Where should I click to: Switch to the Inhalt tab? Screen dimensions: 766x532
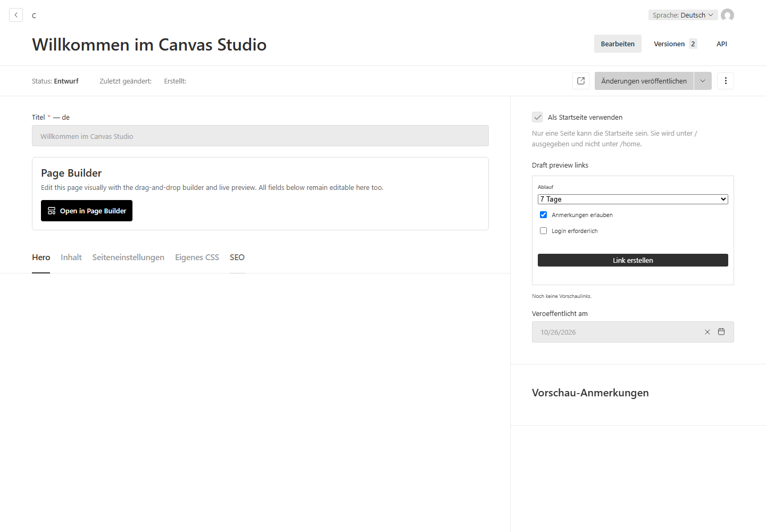(71, 257)
